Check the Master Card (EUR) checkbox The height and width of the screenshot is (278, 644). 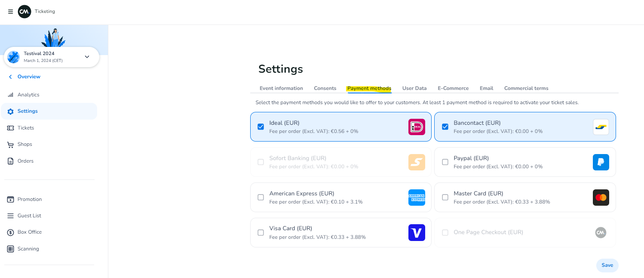pyautogui.click(x=445, y=197)
